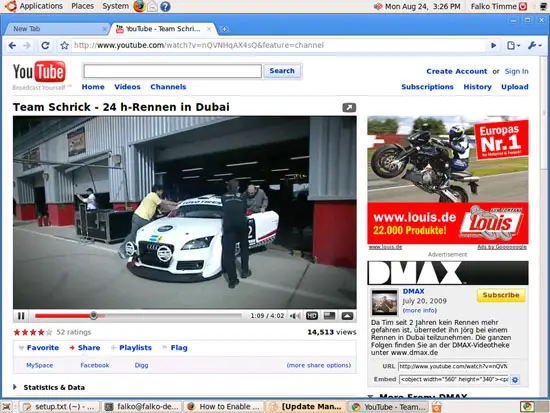The width and height of the screenshot is (550, 413).
Task: Expand the player menu up-arrow button
Action: pos(347,316)
